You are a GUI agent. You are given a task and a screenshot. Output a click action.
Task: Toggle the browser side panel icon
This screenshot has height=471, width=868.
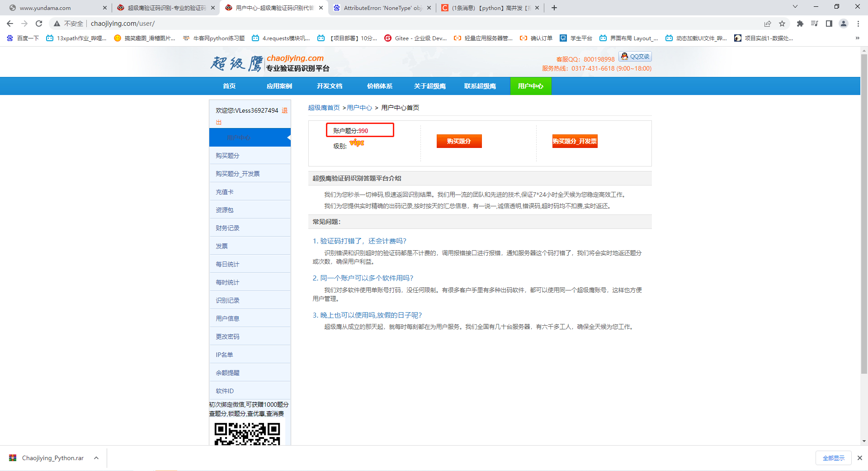829,24
